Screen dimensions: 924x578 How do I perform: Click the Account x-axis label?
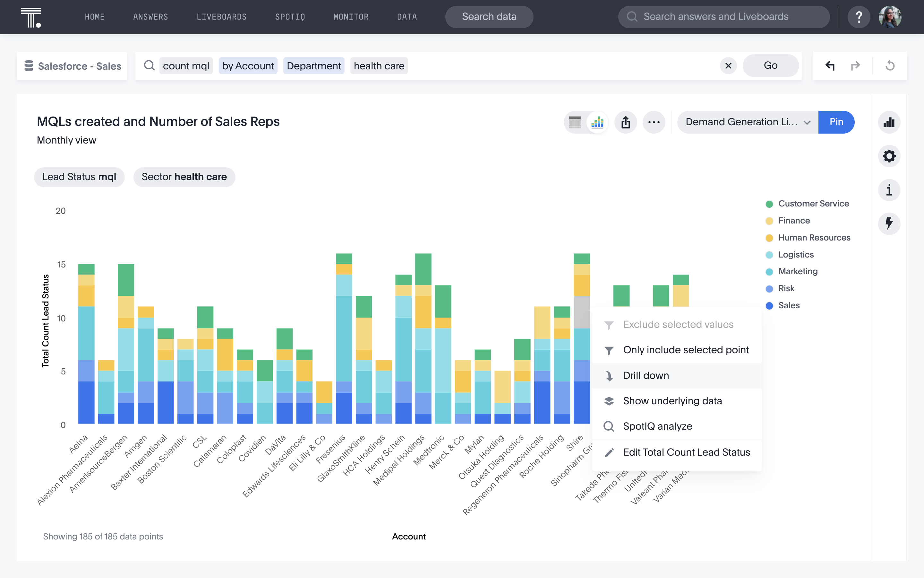coord(408,537)
